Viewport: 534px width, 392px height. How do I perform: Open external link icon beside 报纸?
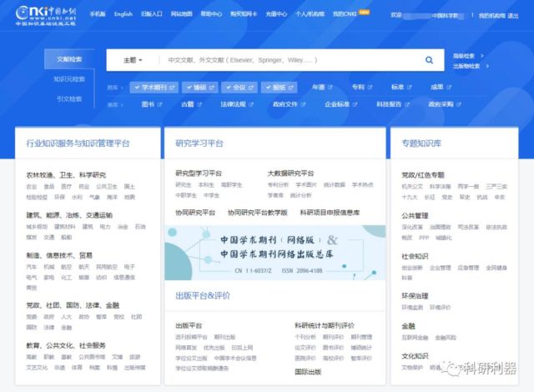tap(290, 88)
